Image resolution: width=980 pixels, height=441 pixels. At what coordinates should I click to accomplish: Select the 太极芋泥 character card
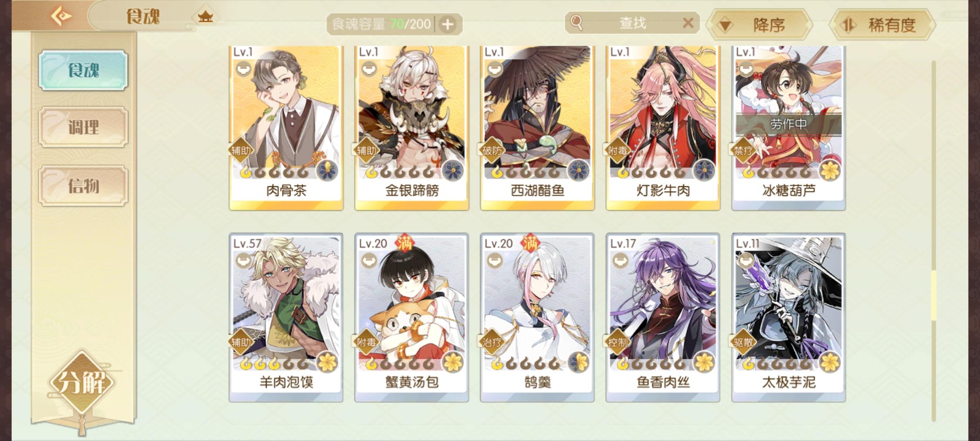pyautogui.click(x=788, y=318)
